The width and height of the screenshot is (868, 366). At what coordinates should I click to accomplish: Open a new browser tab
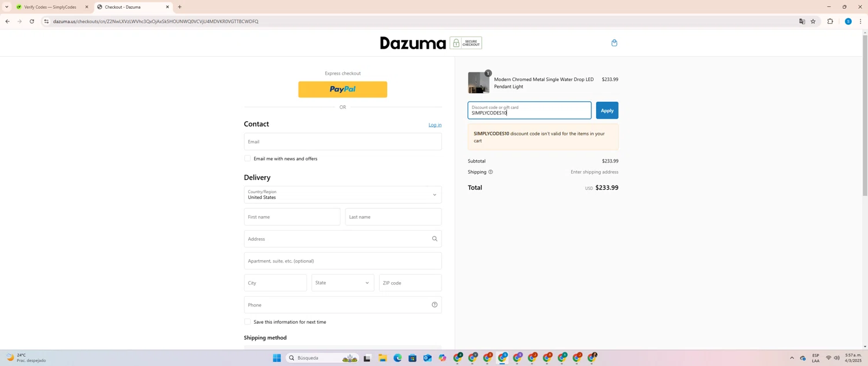click(179, 7)
